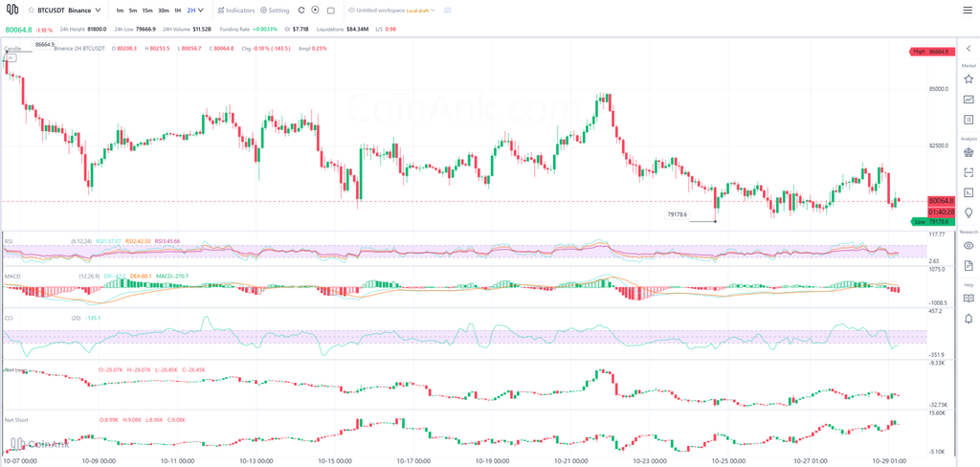Image resolution: width=980 pixels, height=467 pixels.
Task: Open the Research eye watch icon
Action: click(969, 245)
